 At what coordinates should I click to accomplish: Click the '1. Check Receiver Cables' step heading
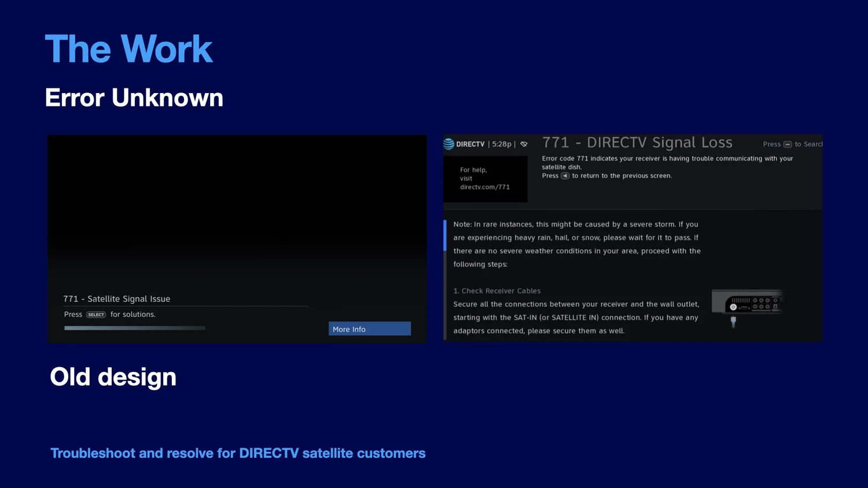(x=497, y=291)
